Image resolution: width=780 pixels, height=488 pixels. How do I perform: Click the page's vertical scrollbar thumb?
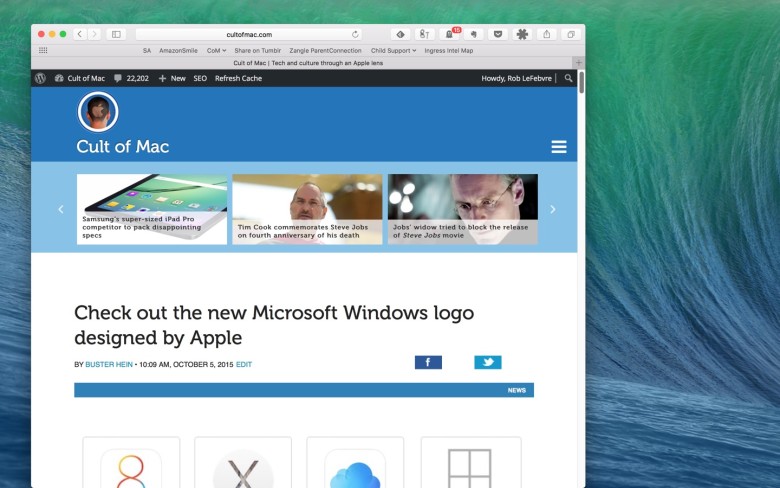(581, 82)
